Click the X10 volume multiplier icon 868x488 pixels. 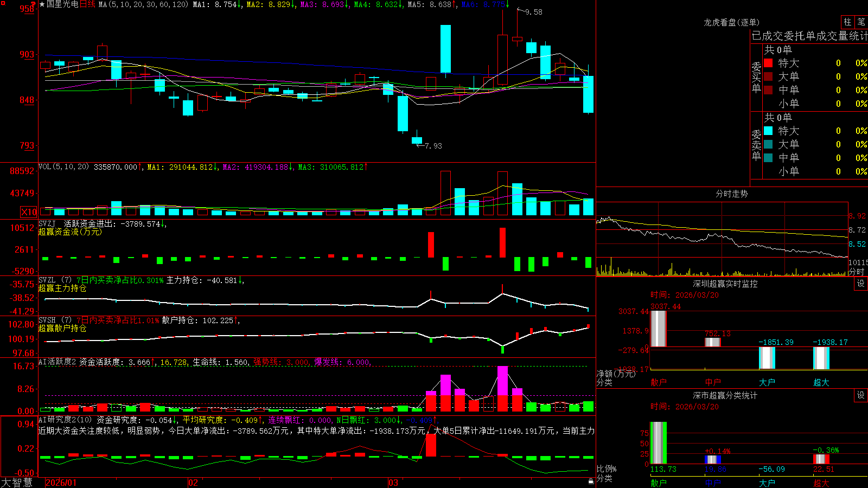(29, 212)
